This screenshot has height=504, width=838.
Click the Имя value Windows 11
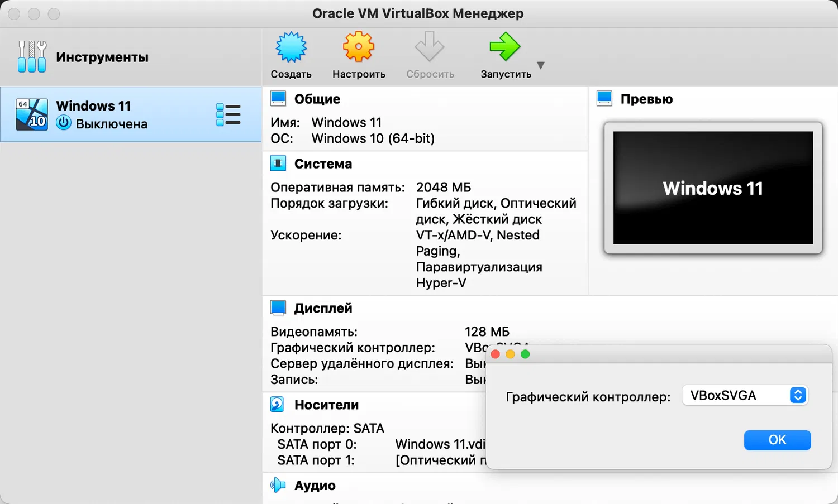pos(346,122)
